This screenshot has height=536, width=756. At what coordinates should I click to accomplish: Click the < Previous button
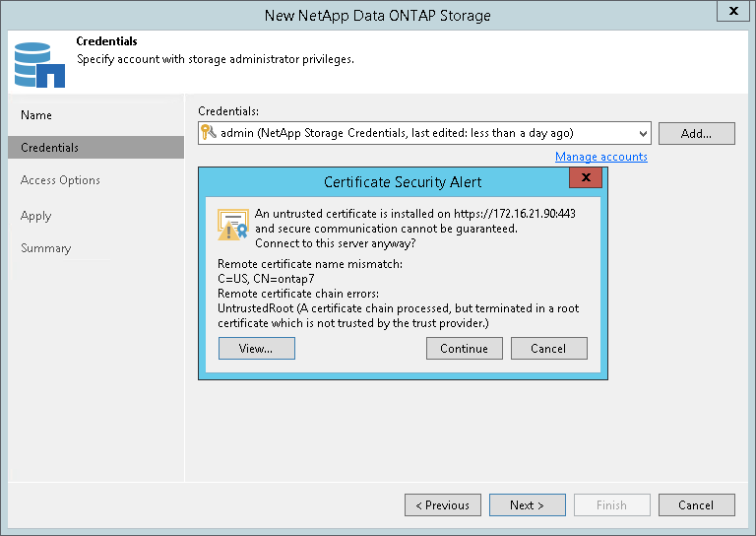443,505
